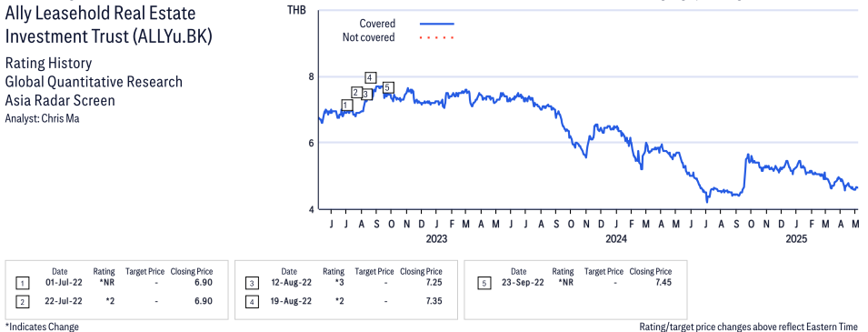Image resolution: width=868 pixels, height=332 pixels.
Task: Select marker 3 on the price line
Action: tap(365, 95)
